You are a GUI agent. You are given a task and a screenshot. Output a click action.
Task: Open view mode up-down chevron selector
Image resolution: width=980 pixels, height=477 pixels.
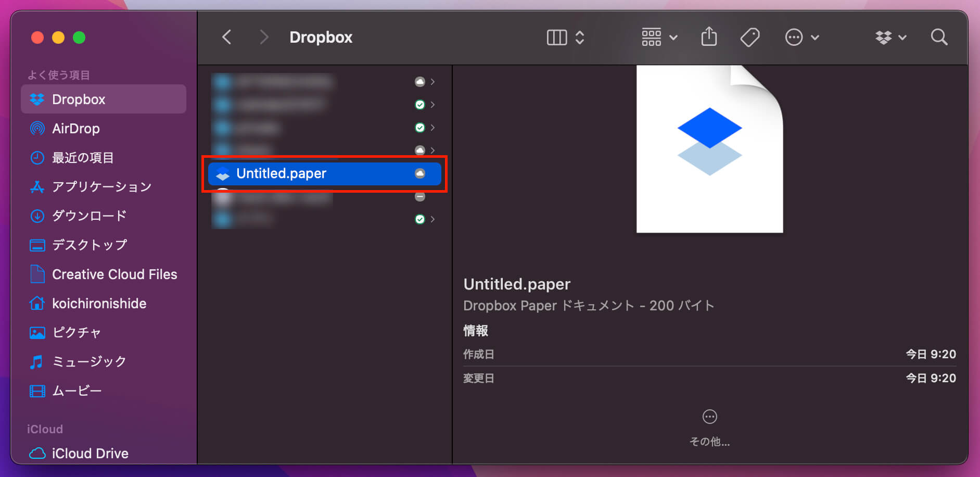point(580,37)
